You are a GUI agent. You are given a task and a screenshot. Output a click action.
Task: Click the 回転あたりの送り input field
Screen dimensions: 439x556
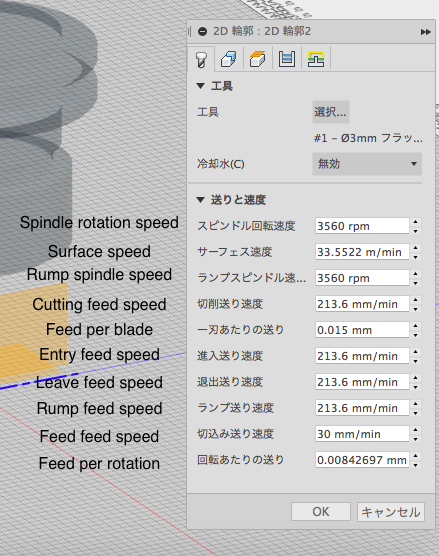[362, 460]
